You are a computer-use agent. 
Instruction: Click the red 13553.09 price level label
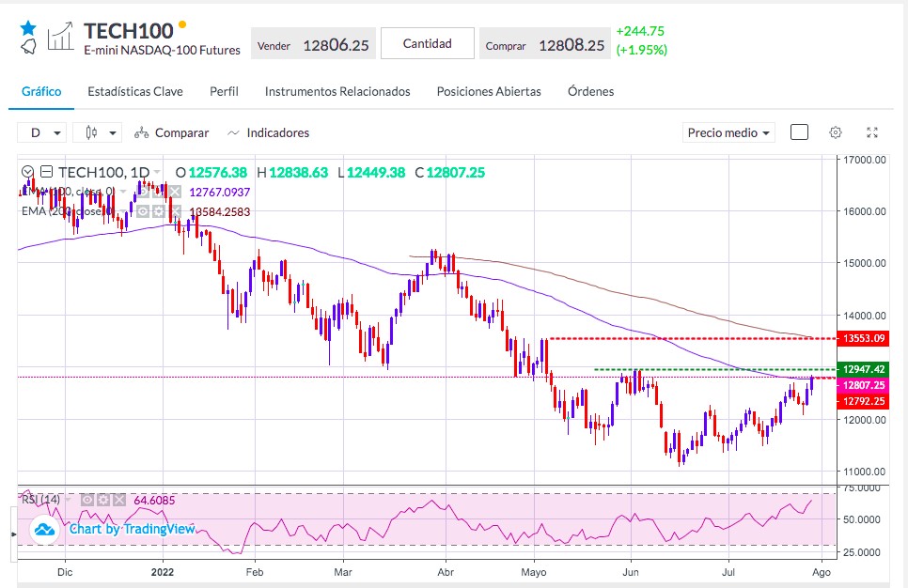click(864, 338)
